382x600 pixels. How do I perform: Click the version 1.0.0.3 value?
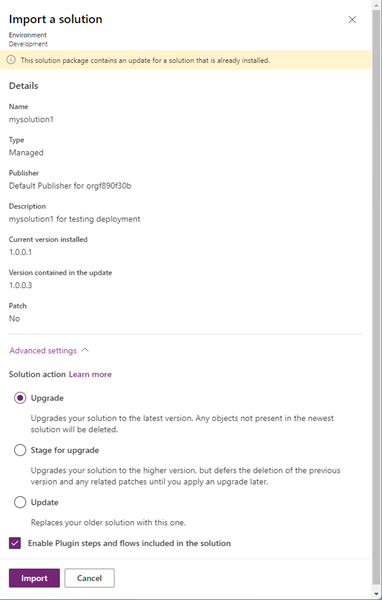click(21, 285)
